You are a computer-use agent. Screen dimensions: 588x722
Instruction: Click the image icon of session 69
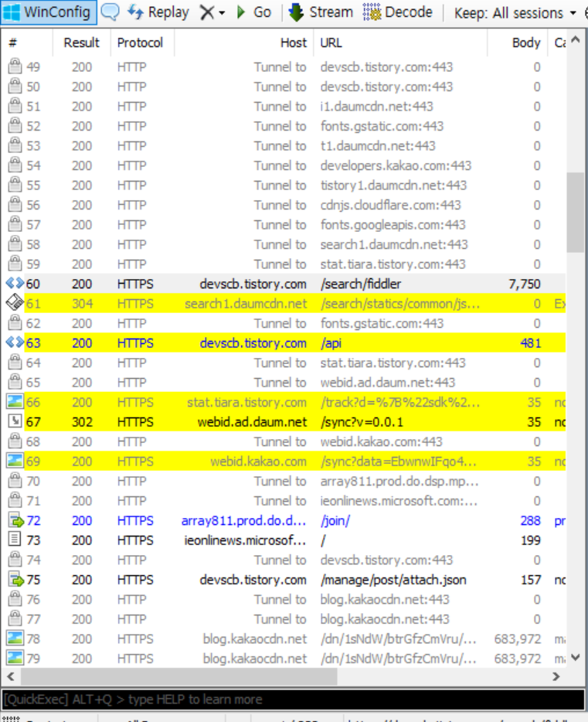coord(15,461)
